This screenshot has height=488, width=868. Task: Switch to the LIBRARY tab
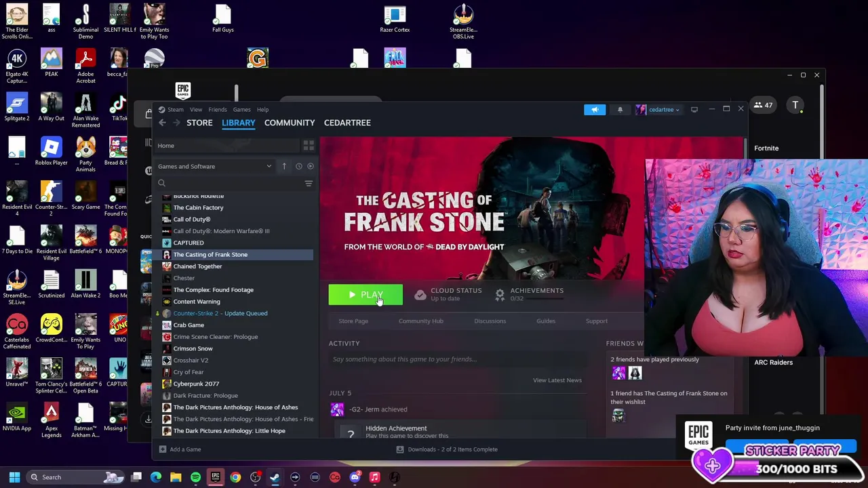click(x=239, y=123)
